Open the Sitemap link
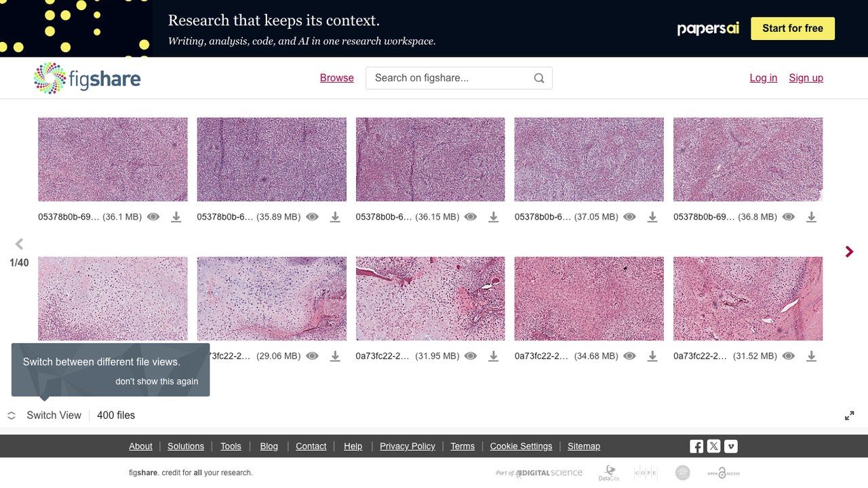This screenshot has width=868, height=488. [x=584, y=446]
